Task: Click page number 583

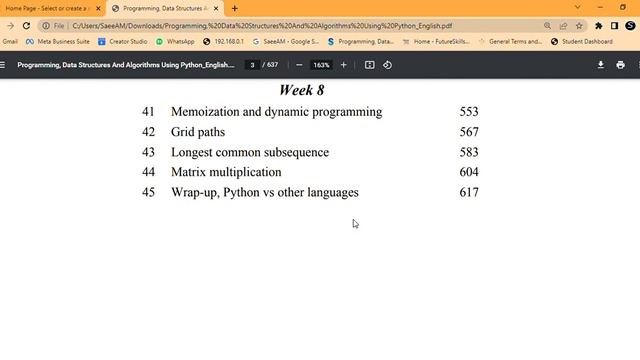Action: pyautogui.click(x=469, y=152)
